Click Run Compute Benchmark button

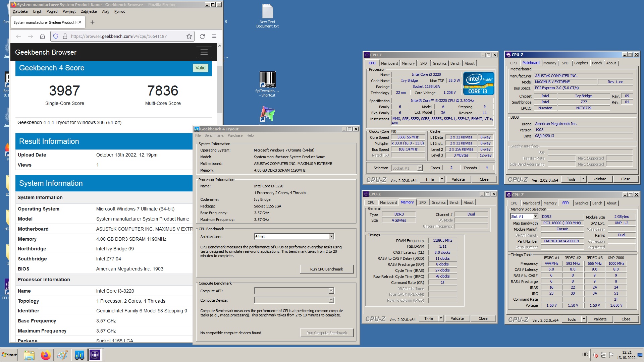click(x=327, y=333)
